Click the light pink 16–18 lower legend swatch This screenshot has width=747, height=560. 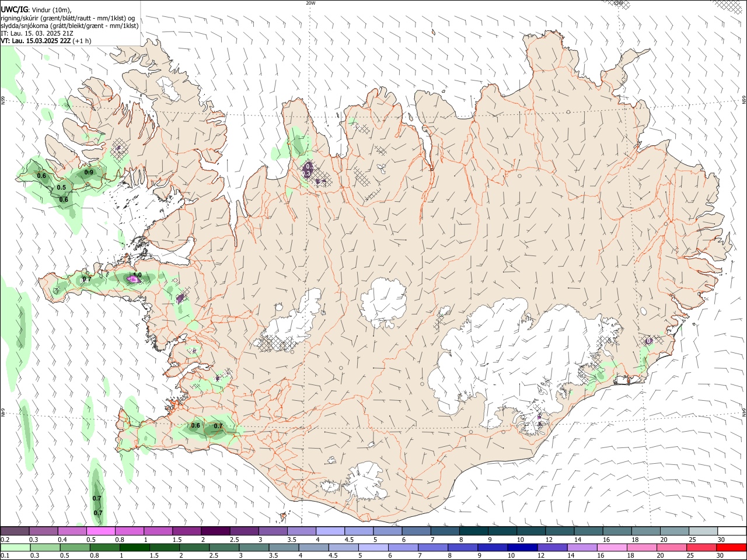[x=612, y=547]
